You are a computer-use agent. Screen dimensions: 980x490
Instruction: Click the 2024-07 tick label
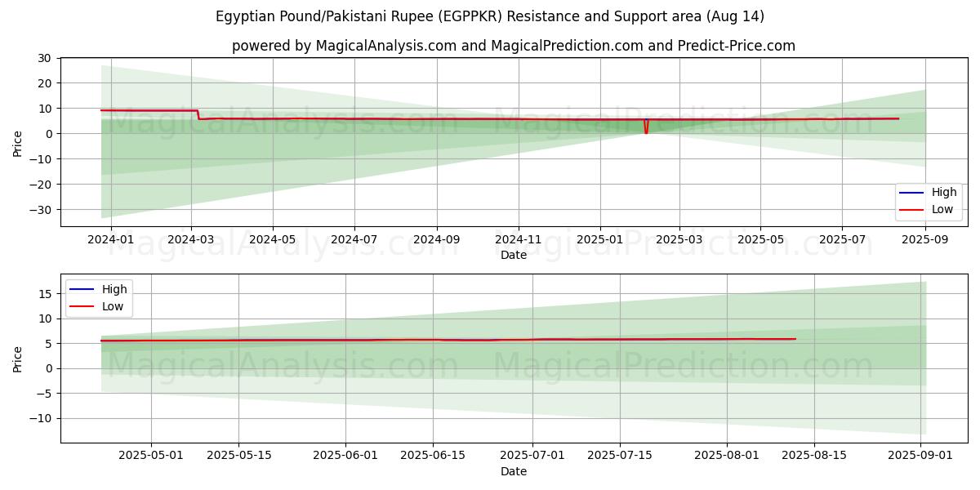354,239
